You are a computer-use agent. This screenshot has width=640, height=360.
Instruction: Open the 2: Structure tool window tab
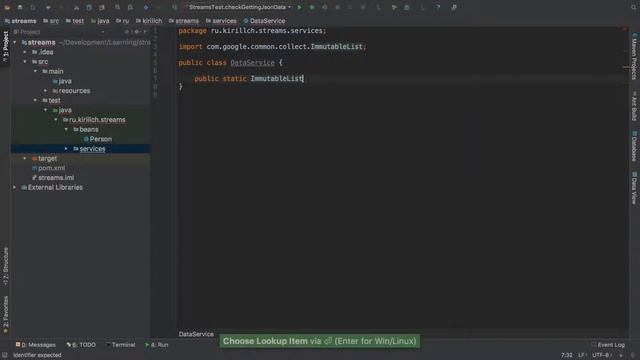[x=5, y=266]
